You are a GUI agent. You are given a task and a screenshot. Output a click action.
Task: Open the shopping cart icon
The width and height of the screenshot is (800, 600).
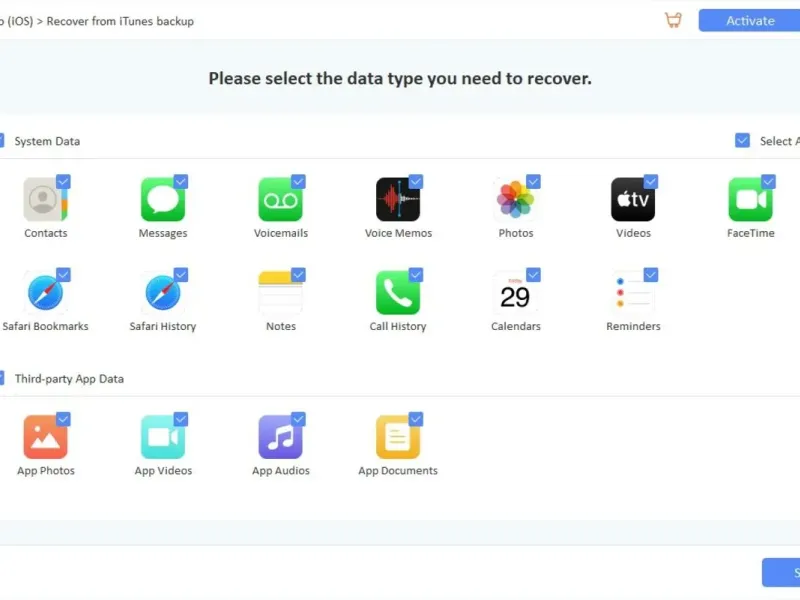coord(673,20)
